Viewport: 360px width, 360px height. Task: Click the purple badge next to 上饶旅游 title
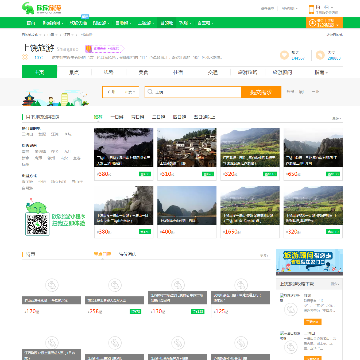[104, 49]
